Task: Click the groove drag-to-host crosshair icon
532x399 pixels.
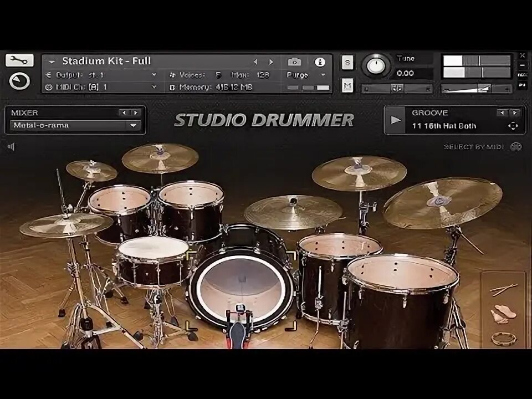Action: [513, 126]
